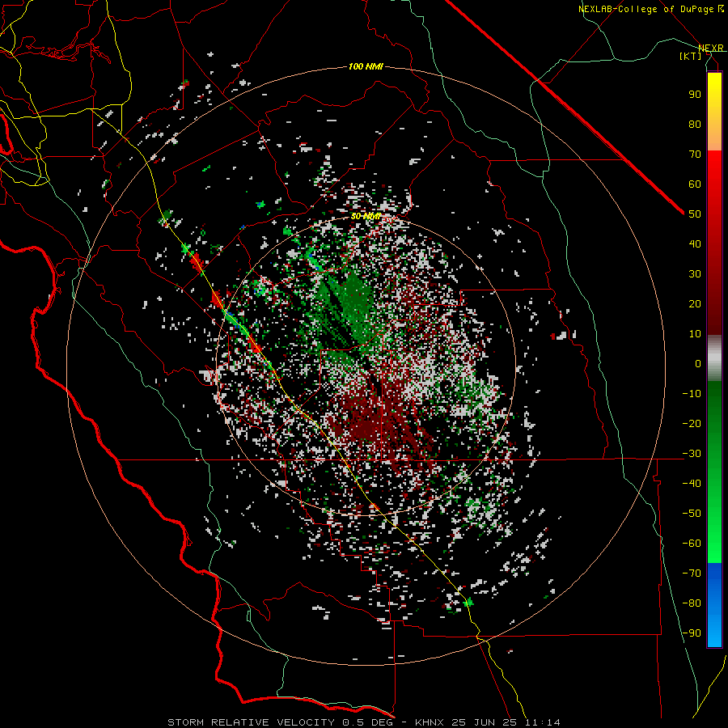Image resolution: width=728 pixels, height=728 pixels.
Task: Click the 80 value on the velocity scale
Action: click(x=695, y=124)
